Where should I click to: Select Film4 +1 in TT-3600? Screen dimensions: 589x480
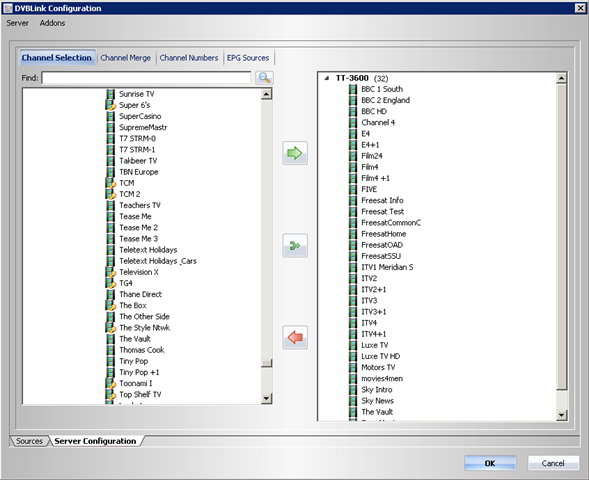point(375,178)
